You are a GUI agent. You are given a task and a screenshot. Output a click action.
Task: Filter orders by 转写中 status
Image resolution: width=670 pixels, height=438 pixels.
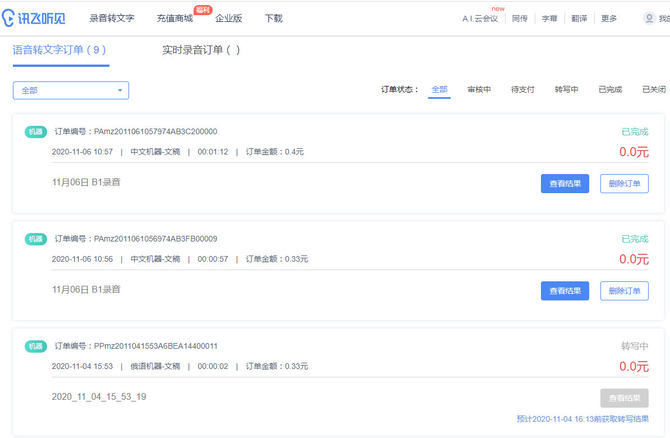coord(566,89)
